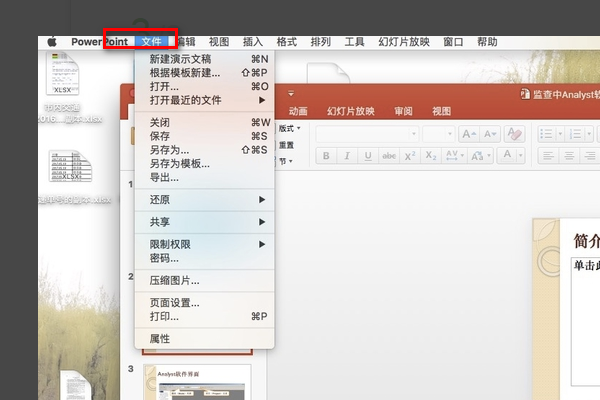Choose 压缩图片... menu entry
This screenshot has width=600, height=400.
point(205,281)
